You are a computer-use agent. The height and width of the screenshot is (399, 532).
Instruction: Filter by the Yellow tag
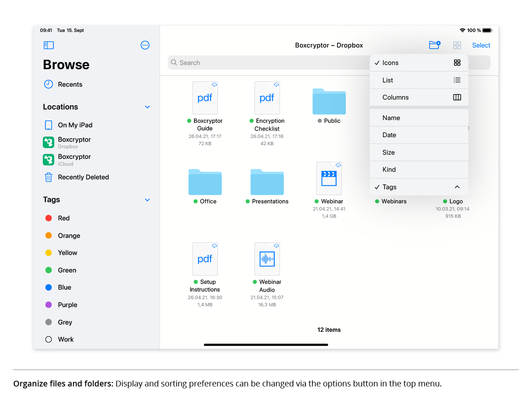coord(61,253)
